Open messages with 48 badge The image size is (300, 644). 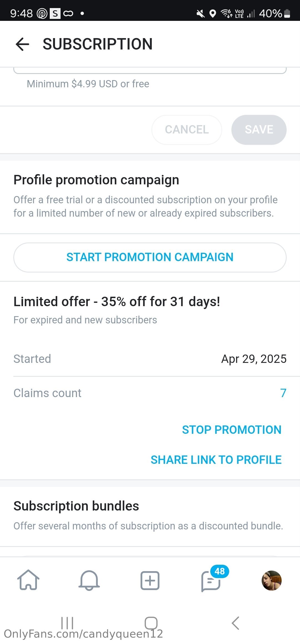(211, 581)
